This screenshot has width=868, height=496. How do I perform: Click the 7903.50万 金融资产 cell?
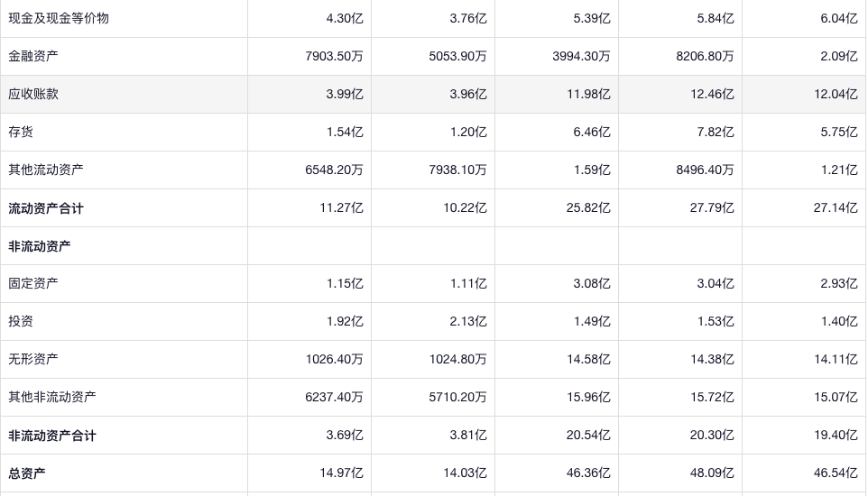[334, 56]
